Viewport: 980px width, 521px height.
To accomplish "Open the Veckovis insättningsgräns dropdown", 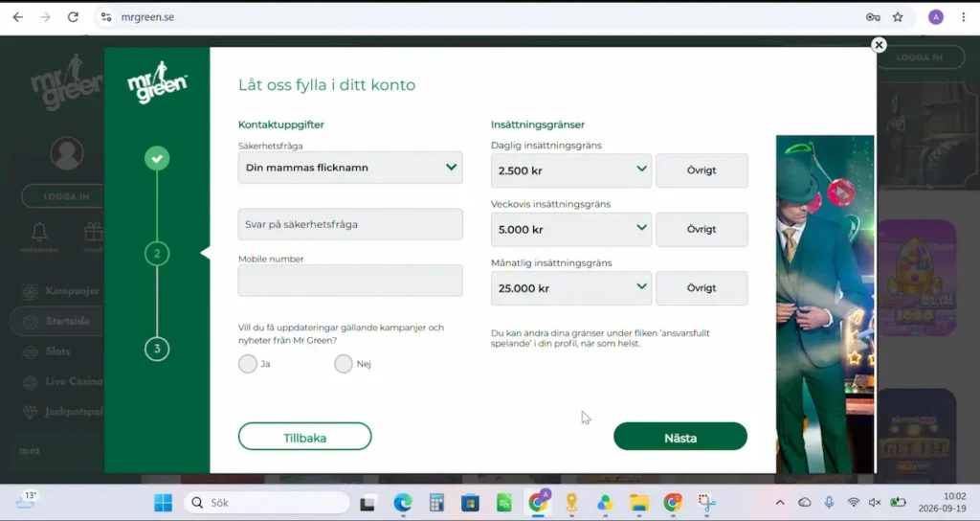I will (571, 229).
